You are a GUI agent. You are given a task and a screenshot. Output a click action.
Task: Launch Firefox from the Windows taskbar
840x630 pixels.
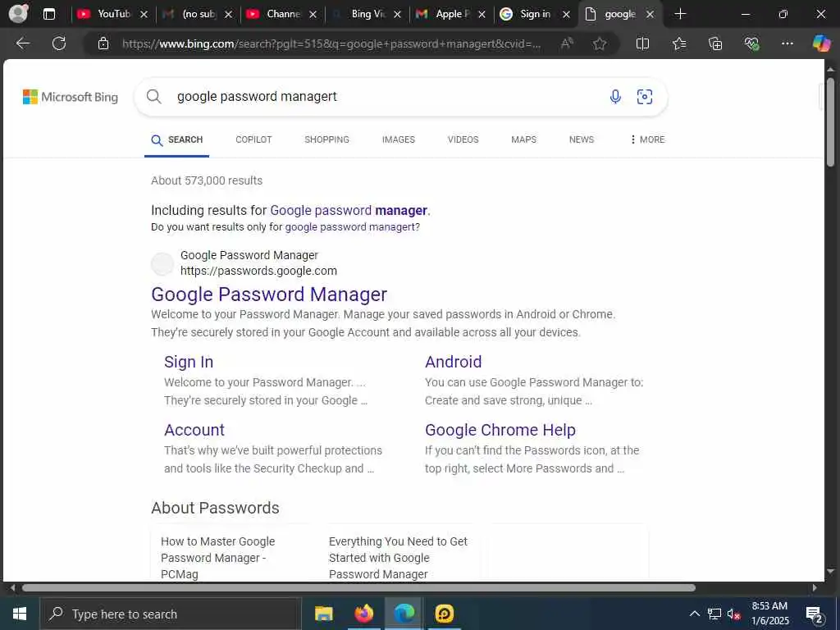coord(363,614)
